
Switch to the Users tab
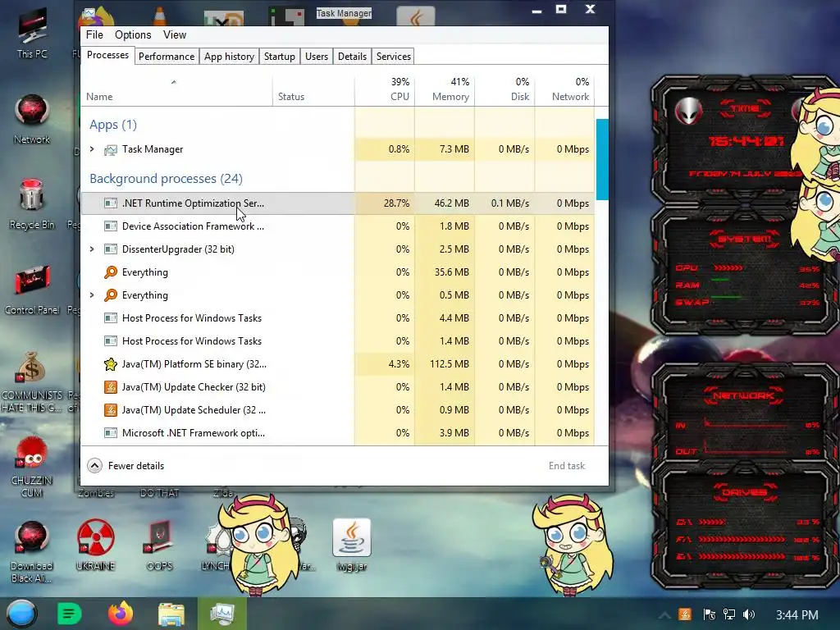tap(317, 57)
